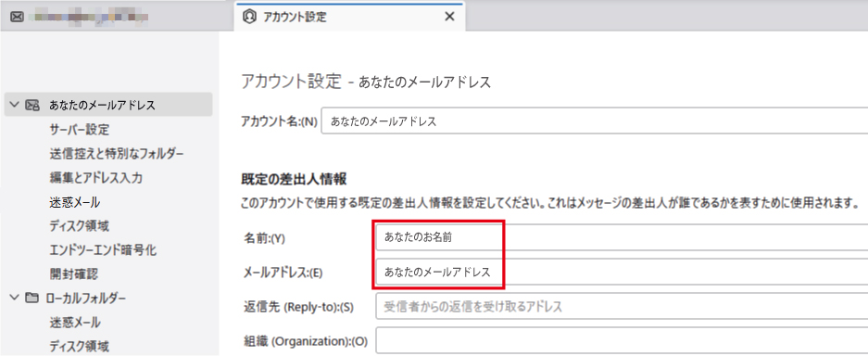868x356 pixels.
Task: Open ディスク領域 under ローカルフォルダー
Action: point(79,347)
